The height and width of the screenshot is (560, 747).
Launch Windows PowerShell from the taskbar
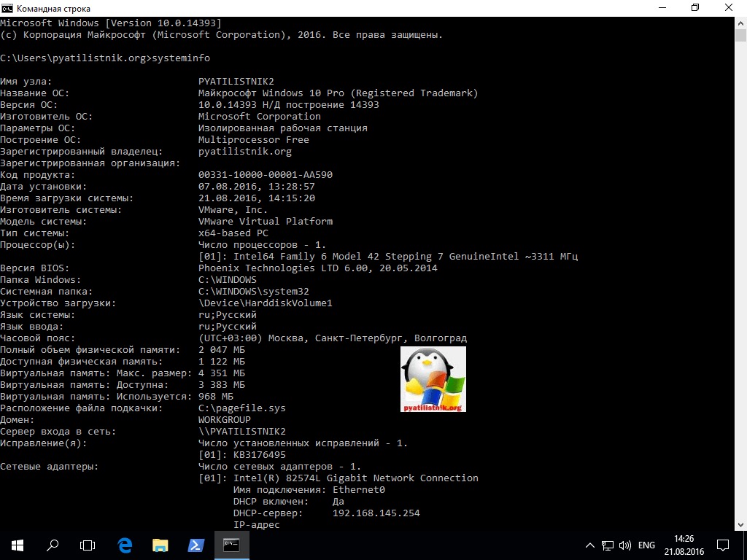point(196,545)
